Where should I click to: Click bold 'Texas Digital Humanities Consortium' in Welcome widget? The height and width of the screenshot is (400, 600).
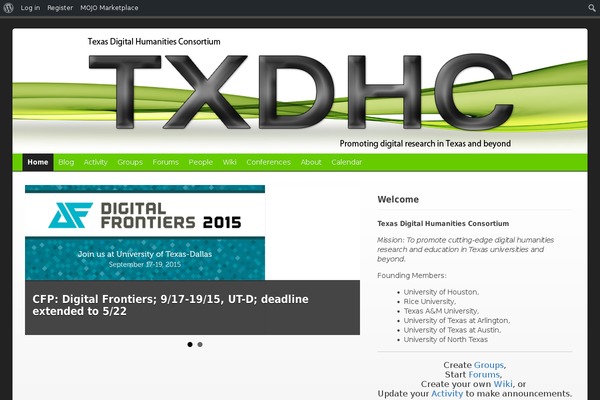coord(443,224)
